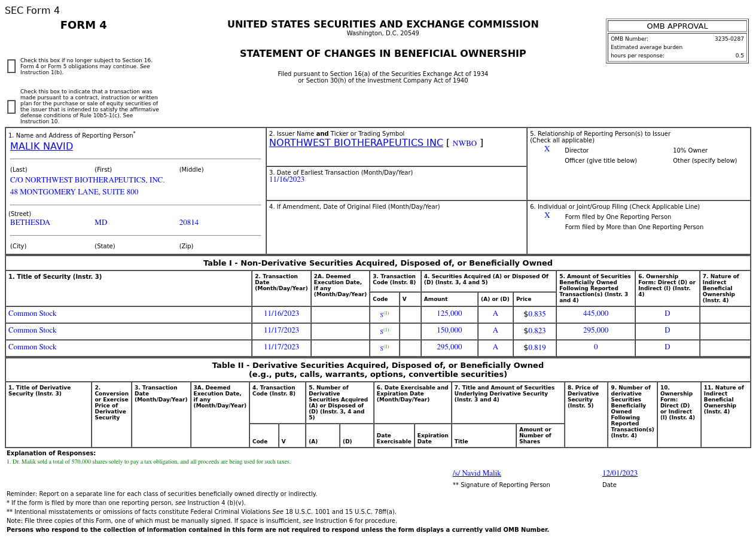The height and width of the screenshot is (548, 756).
Task: Click the D ownership form in the 445,000 row
Action: coord(667,313)
